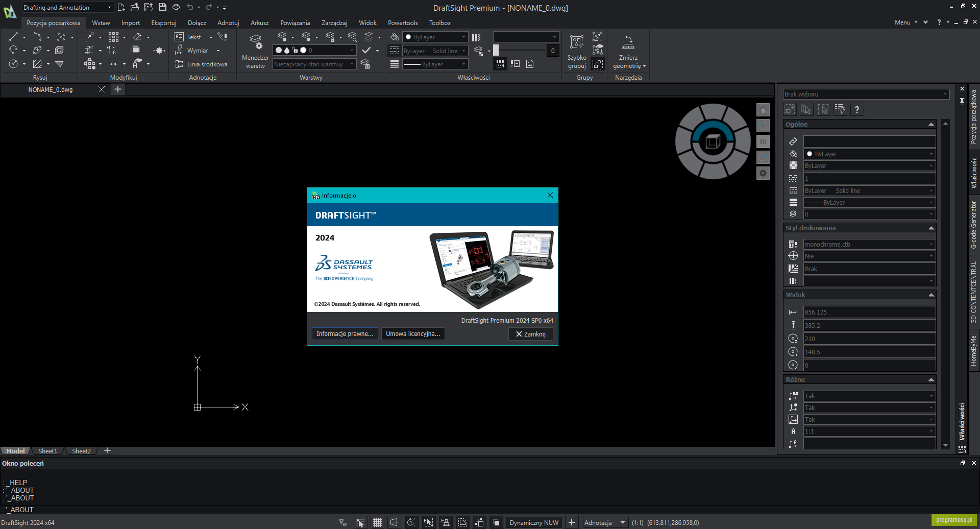Open a new drawing tab with plus
Viewport: 980px width, 529px height.
click(117, 89)
